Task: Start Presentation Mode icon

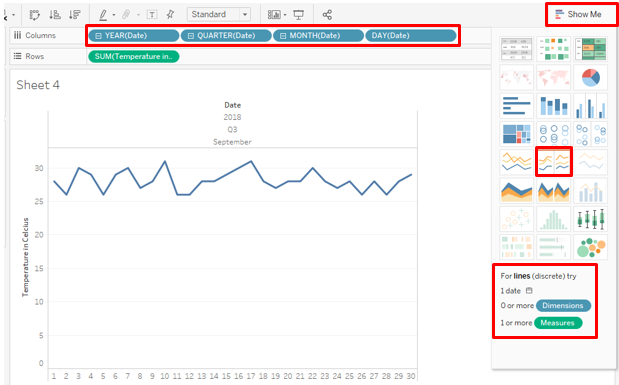Action: (299, 15)
